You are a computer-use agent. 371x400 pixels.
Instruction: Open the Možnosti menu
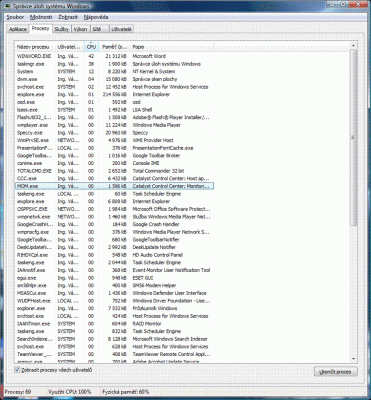coord(41,17)
